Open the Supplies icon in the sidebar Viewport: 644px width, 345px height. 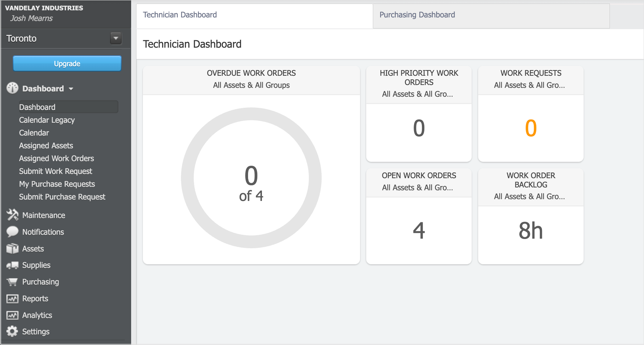coord(12,265)
